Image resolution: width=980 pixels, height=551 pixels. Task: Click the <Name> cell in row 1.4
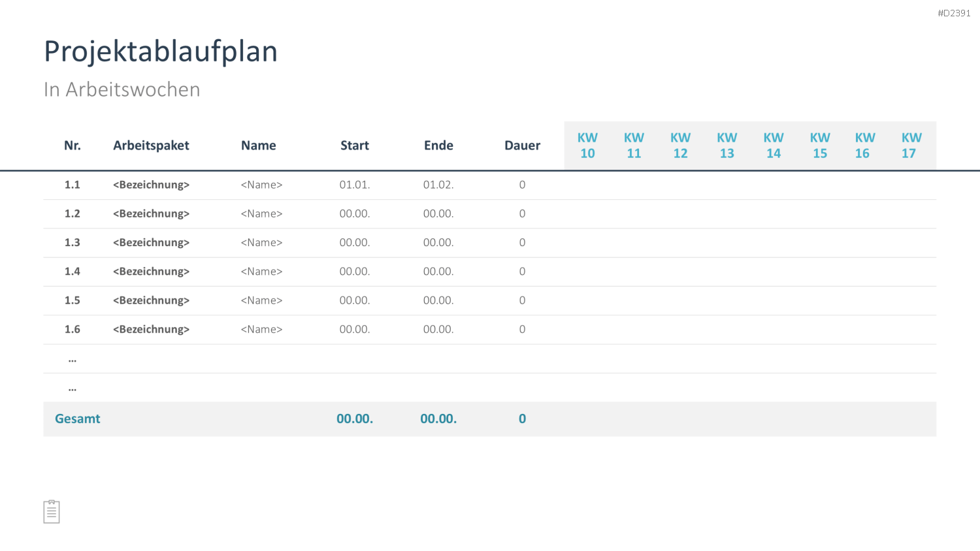(261, 272)
